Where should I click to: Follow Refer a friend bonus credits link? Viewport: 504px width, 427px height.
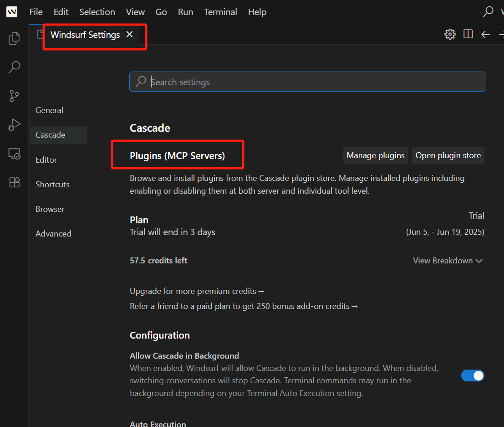(x=244, y=306)
